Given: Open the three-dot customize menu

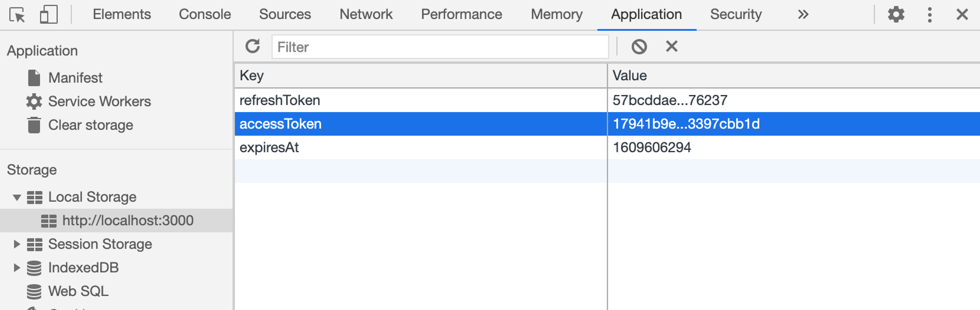Looking at the screenshot, I should click(x=929, y=15).
